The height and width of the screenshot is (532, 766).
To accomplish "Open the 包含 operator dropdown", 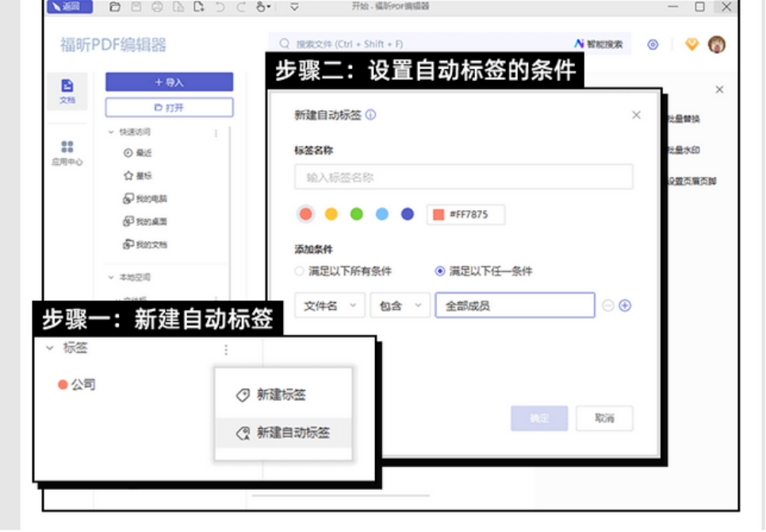I will click(400, 306).
